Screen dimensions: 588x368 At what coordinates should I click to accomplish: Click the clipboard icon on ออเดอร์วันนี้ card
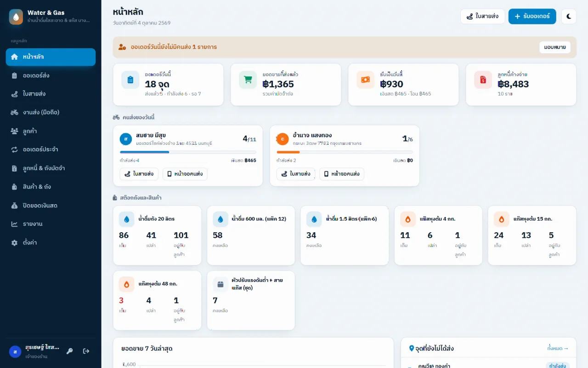pos(130,80)
